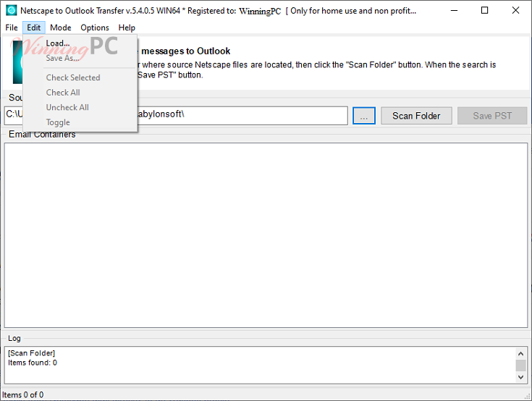Click the Save PST button
This screenshot has width=532, height=401.
click(492, 116)
